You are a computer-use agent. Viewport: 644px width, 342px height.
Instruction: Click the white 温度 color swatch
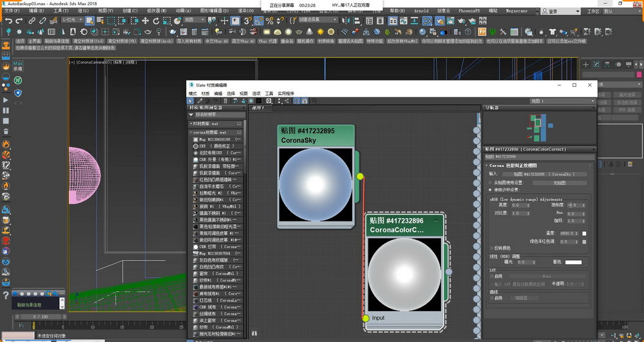click(585, 233)
